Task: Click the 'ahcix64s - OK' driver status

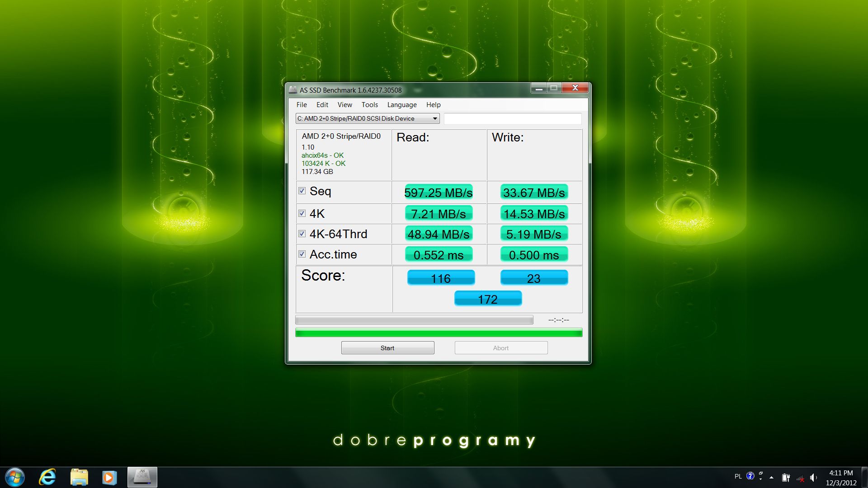Action: (322, 155)
